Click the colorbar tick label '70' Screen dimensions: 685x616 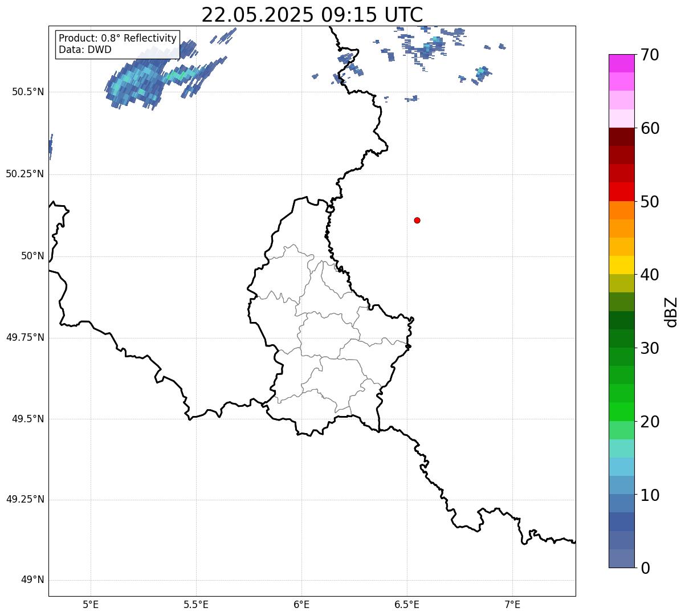coord(650,55)
